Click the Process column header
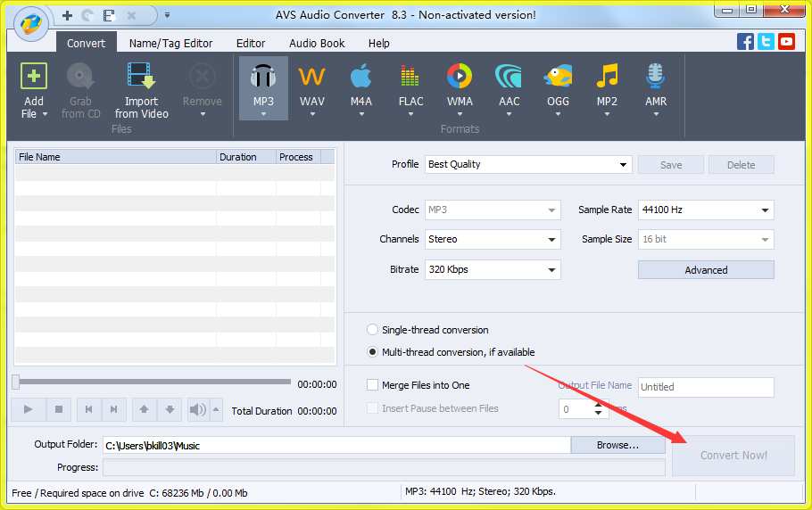 coord(298,157)
